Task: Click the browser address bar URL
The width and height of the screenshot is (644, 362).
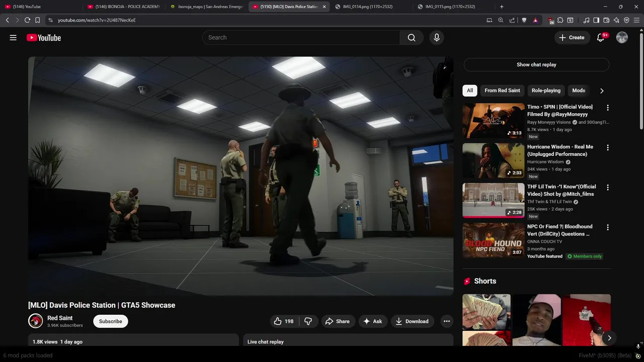Action: [97, 20]
